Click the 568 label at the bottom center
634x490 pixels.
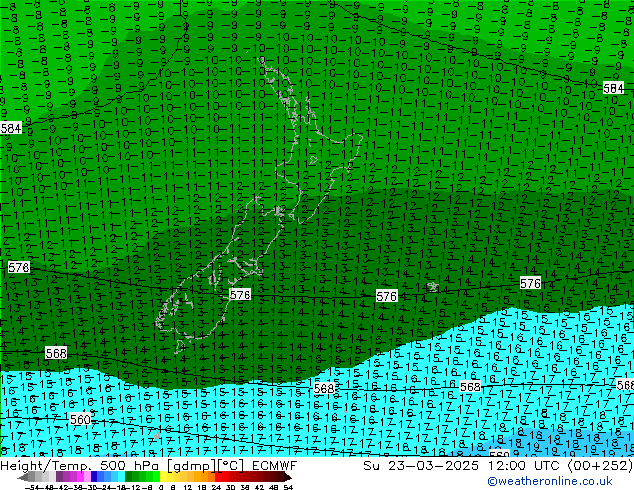[x=324, y=389]
